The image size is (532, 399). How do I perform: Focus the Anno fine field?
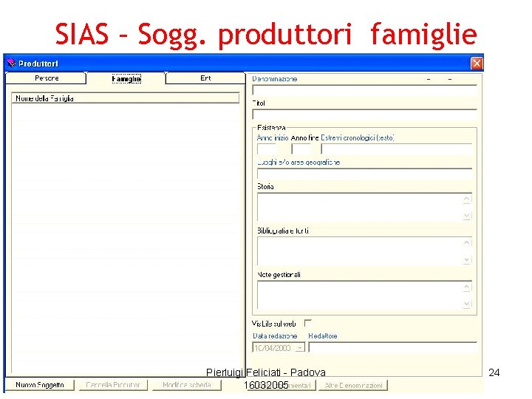pos(301,149)
